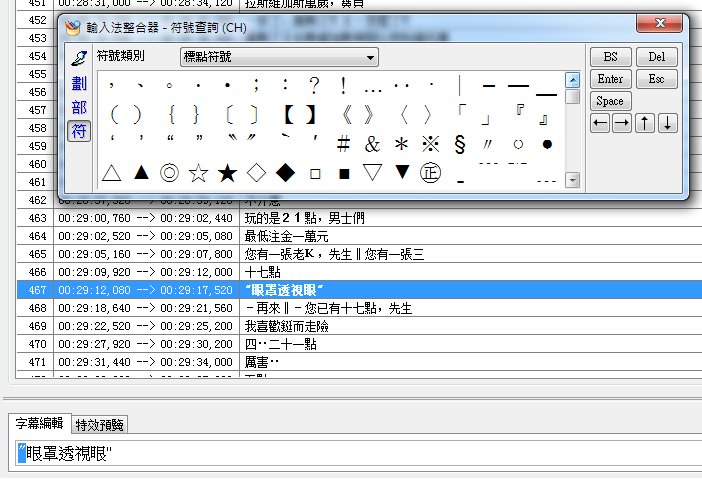Insert the black lenticular bracket 【

pyautogui.click(x=290, y=115)
